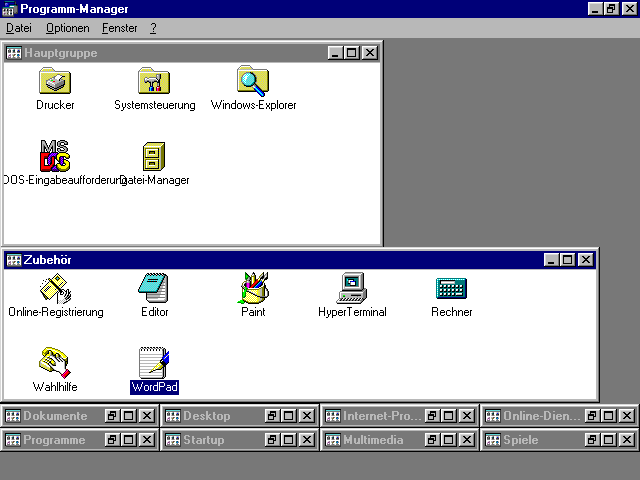This screenshot has height=480, width=640.
Task: Maximize the Dokumente group window
Action: (129, 416)
